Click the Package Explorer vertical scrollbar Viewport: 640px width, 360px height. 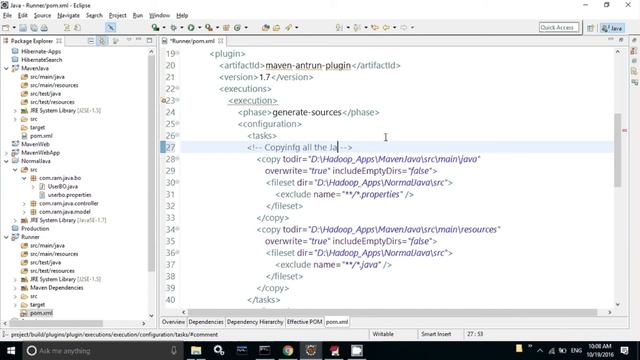click(151, 163)
